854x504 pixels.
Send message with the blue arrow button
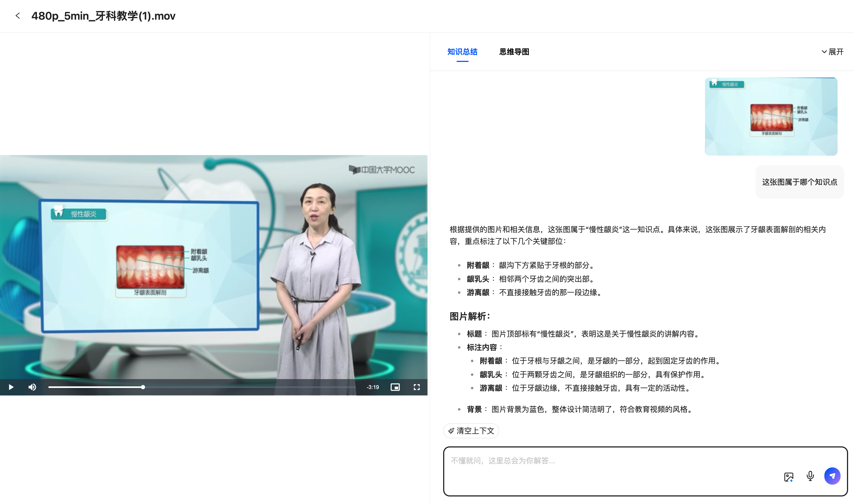(832, 476)
